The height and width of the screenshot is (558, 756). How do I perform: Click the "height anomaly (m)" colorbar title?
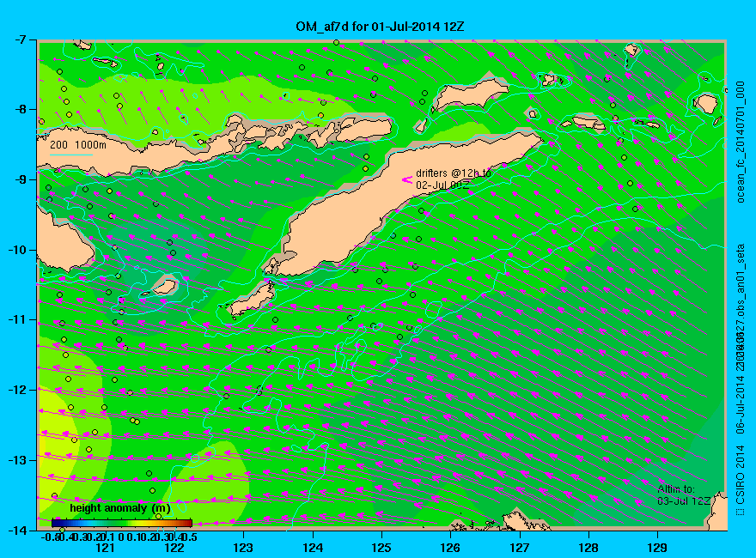pos(120,508)
